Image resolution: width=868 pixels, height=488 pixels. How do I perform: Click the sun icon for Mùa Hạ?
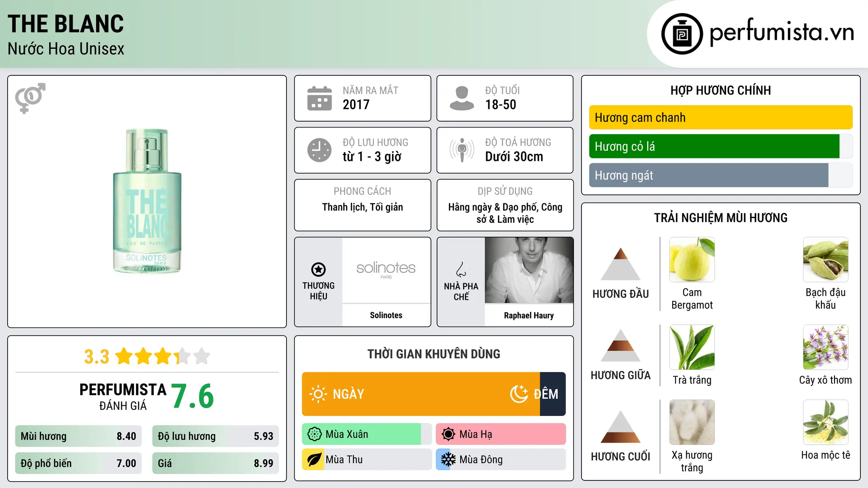(448, 434)
